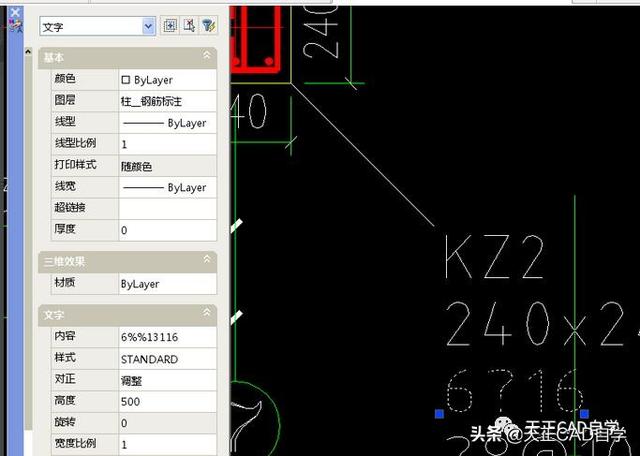Click the 超链接 property label
The width and height of the screenshot is (640, 456).
tap(70, 207)
